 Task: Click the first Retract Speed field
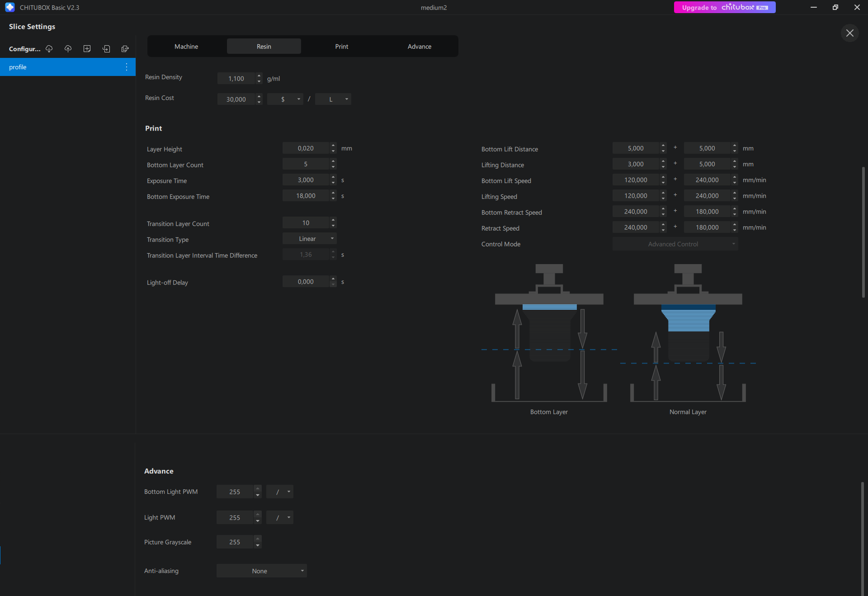click(636, 227)
